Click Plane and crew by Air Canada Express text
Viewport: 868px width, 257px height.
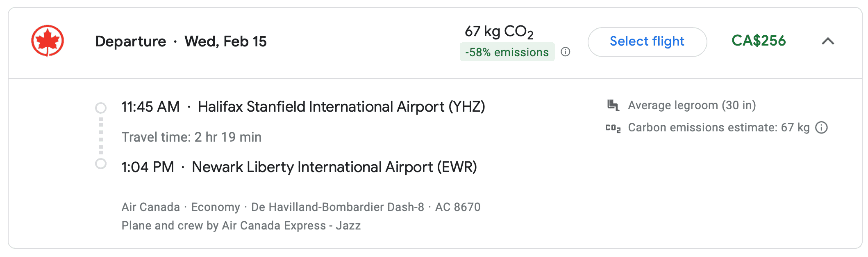click(x=241, y=225)
